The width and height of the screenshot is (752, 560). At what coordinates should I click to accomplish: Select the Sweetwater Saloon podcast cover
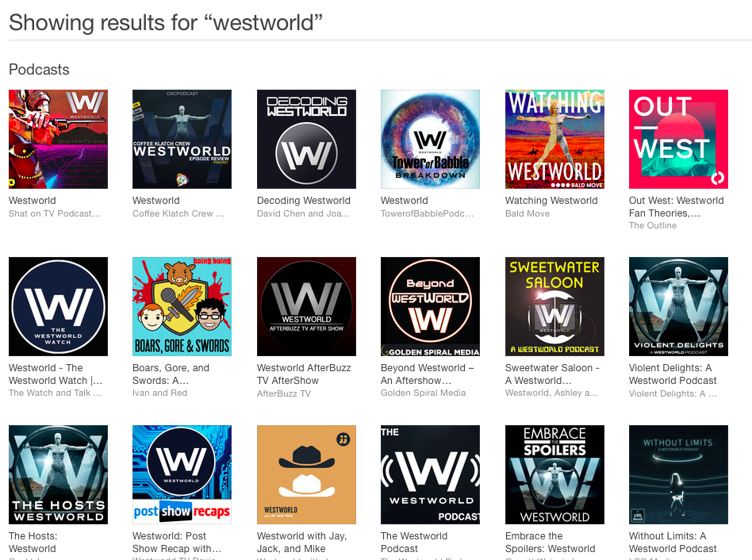(x=555, y=307)
